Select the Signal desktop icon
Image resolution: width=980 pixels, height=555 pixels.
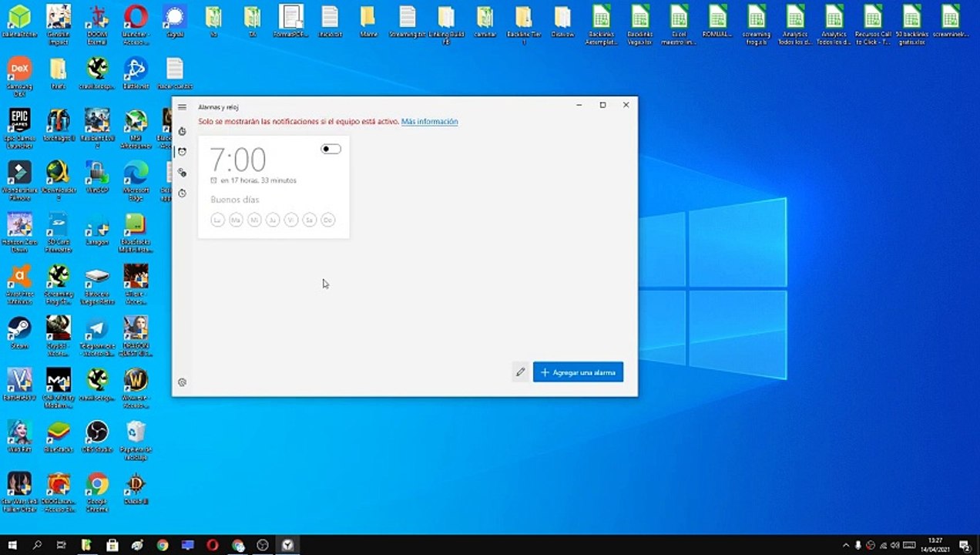pyautogui.click(x=175, y=21)
